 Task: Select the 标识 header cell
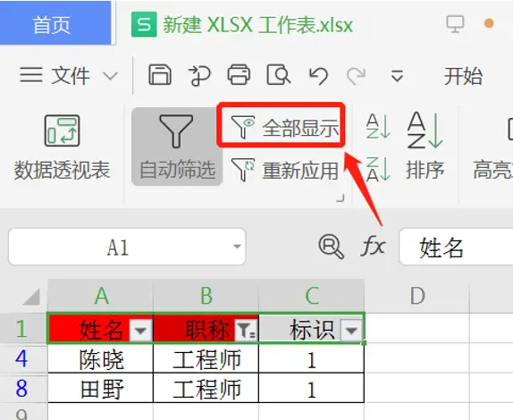click(x=311, y=329)
